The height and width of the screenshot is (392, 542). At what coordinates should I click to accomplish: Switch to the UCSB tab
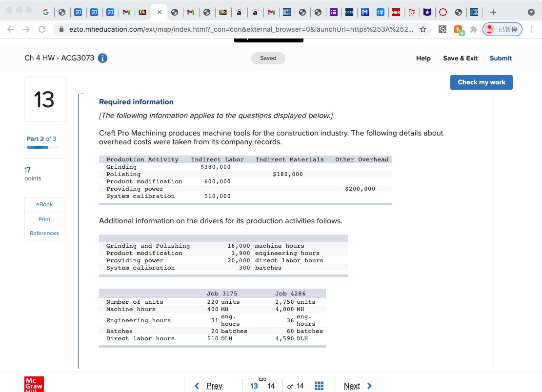(x=349, y=12)
